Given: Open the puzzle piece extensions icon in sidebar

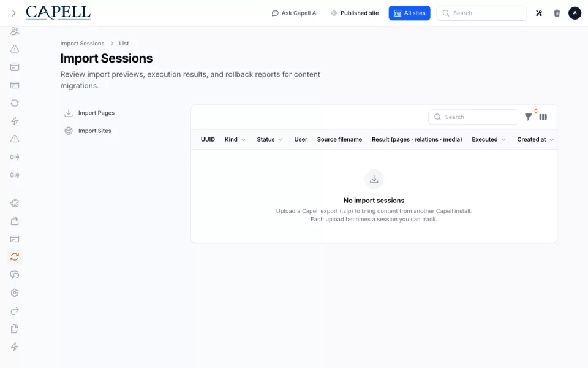Looking at the screenshot, I should click(15, 203).
